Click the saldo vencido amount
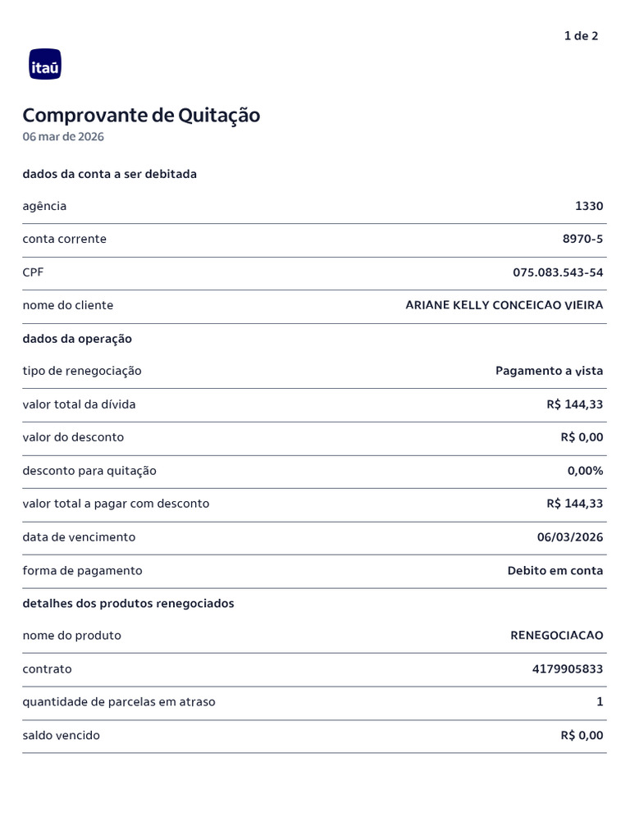This screenshot has height=840, width=630. 582,736
